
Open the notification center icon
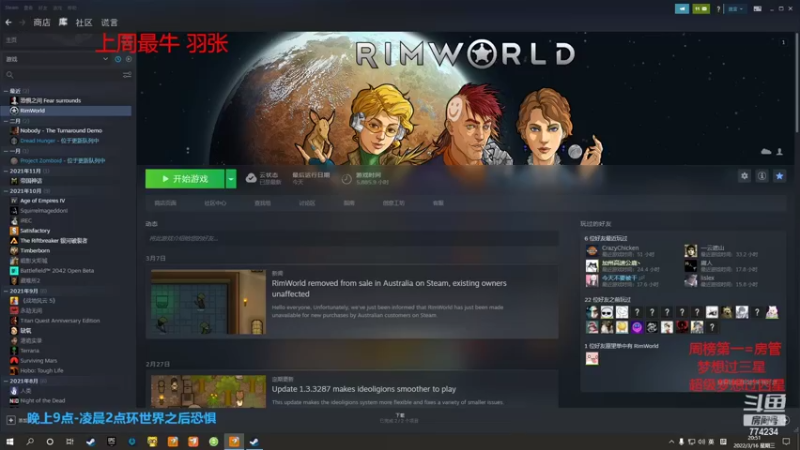click(x=786, y=442)
